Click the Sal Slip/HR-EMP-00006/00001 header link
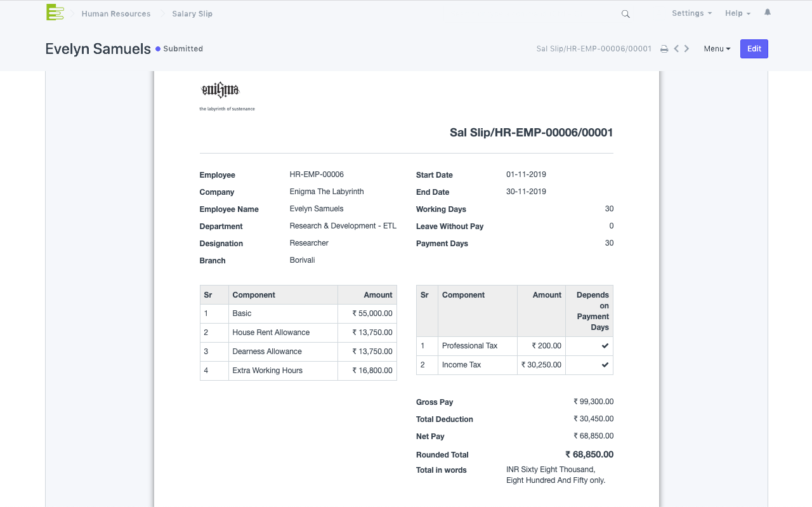 [x=594, y=49]
